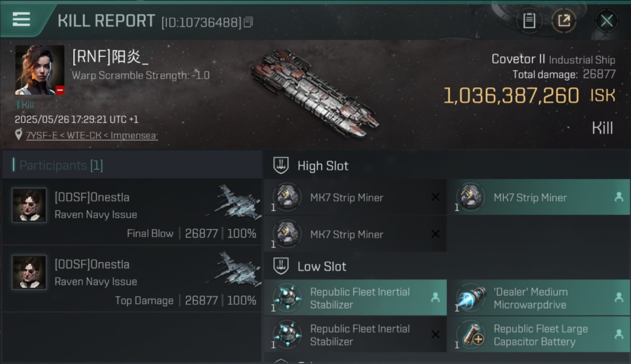Select the dropped Republic Fleet Inertial Stabilizer
This screenshot has height=364, width=631.
point(355,298)
